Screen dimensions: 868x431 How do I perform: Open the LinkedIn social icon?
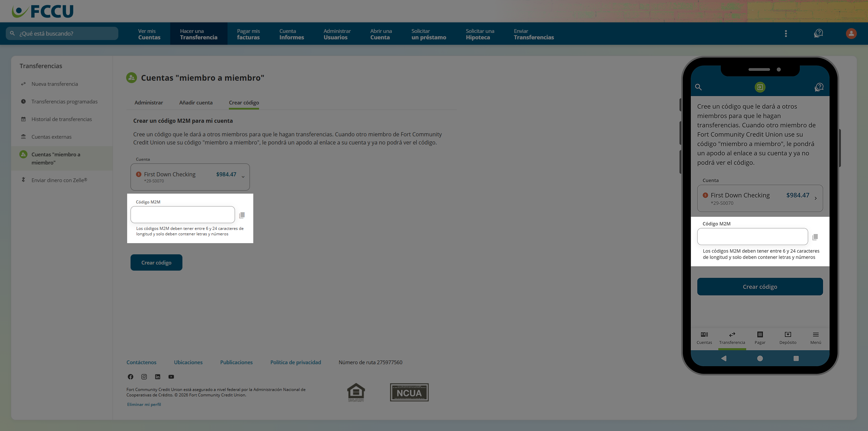click(x=158, y=376)
